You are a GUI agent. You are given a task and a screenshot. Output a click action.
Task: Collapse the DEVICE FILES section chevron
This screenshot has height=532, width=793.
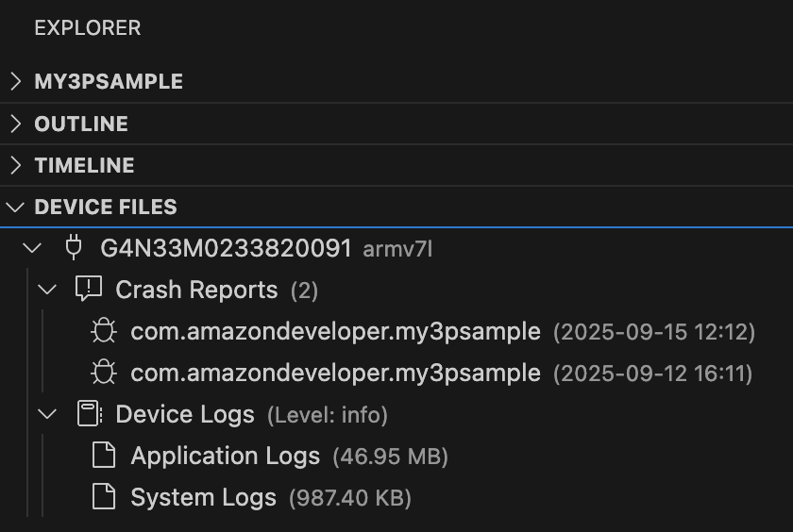pyautogui.click(x=15, y=207)
